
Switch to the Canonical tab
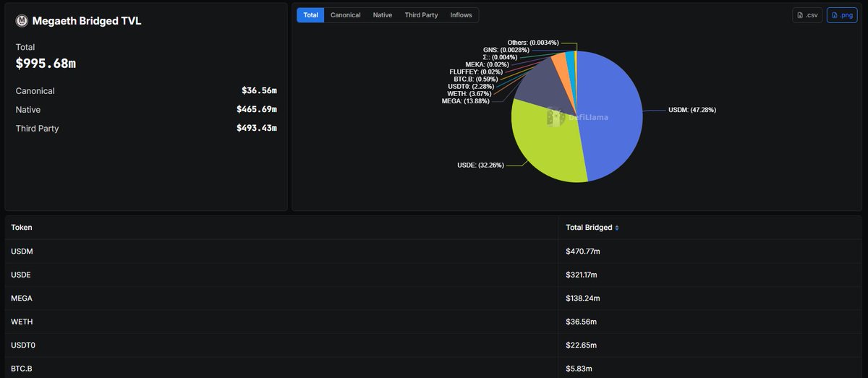(345, 15)
